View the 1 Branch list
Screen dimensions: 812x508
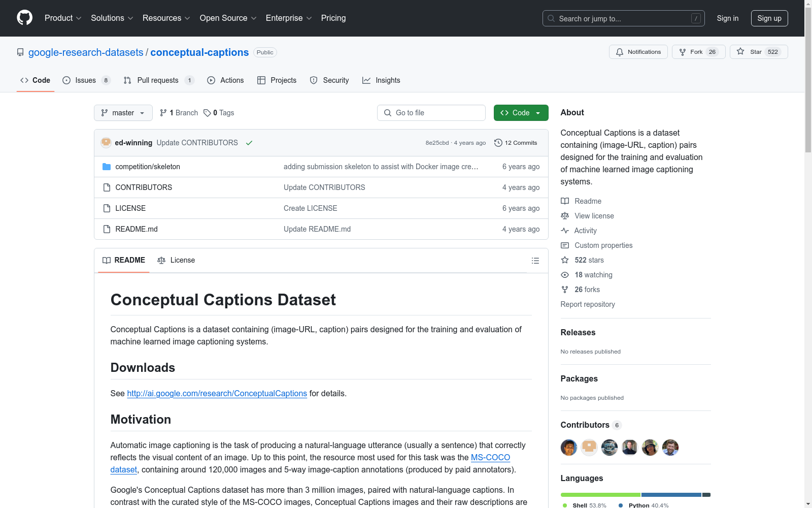click(x=179, y=113)
